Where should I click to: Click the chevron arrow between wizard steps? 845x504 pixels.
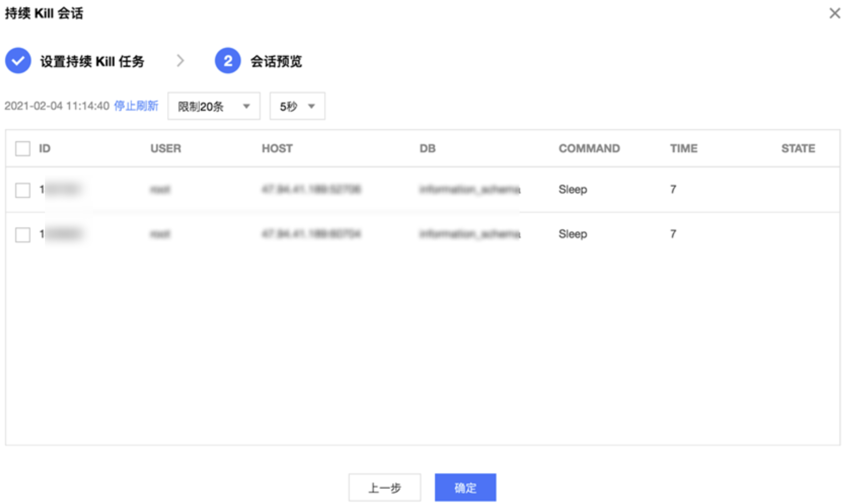[x=180, y=60]
